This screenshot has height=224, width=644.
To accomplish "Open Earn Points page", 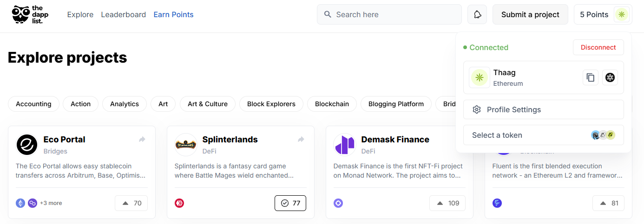I will (173, 15).
